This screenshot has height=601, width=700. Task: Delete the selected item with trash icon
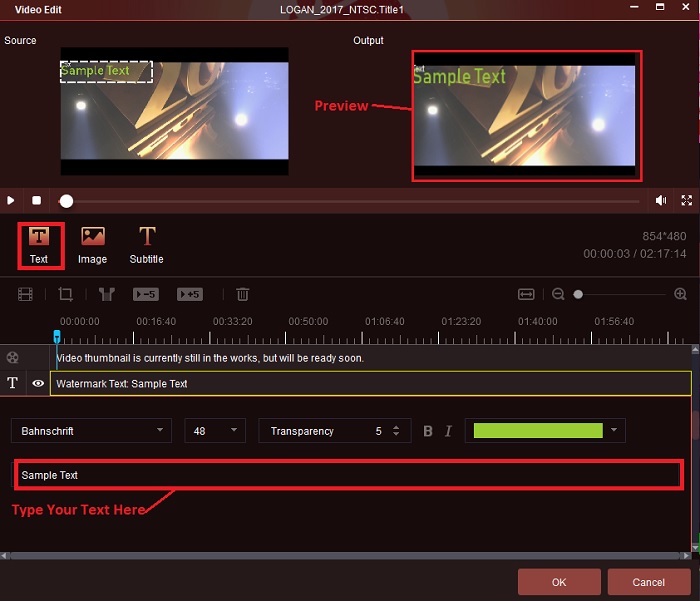(x=242, y=294)
